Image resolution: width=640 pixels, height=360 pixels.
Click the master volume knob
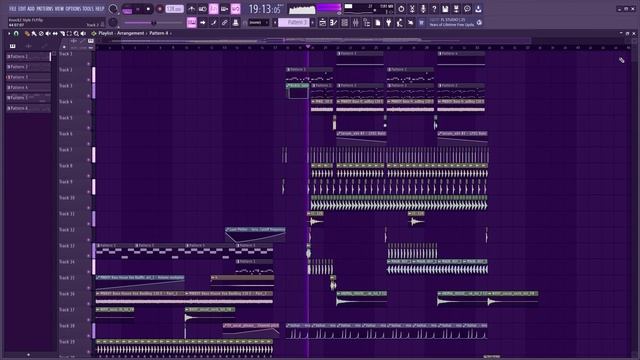tap(113, 9)
